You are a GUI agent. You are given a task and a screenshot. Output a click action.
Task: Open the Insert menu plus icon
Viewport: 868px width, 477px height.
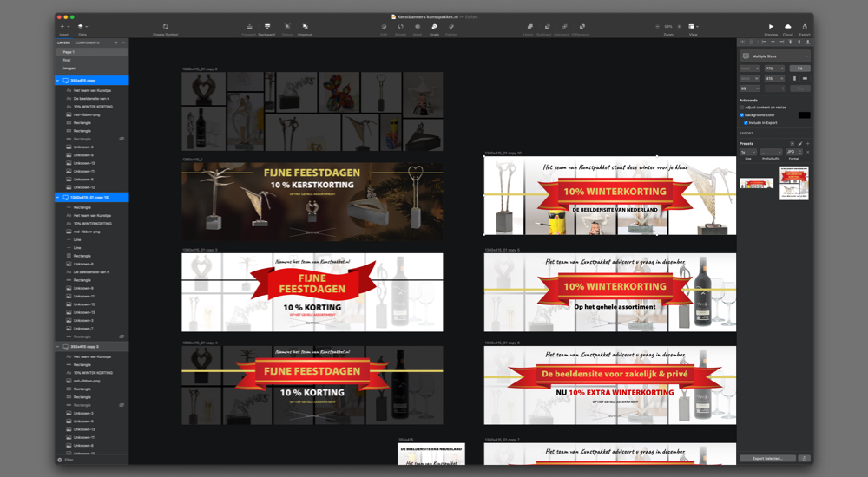pos(62,27)
